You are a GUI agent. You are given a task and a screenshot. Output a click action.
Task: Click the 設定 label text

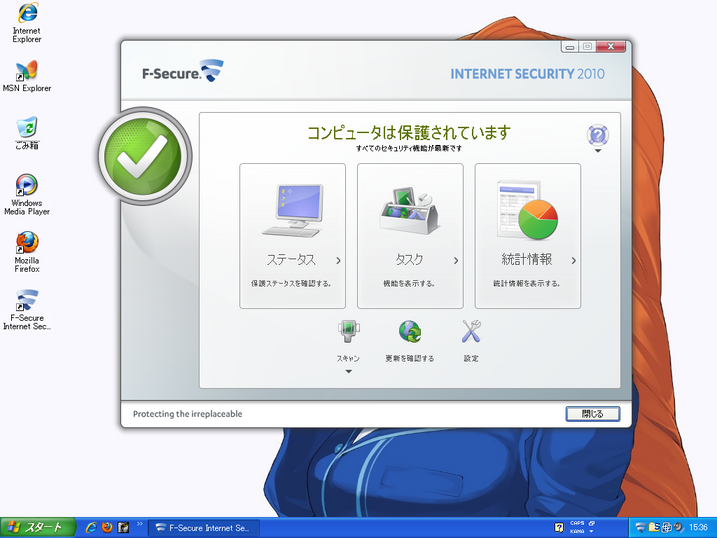pos(471,358)
